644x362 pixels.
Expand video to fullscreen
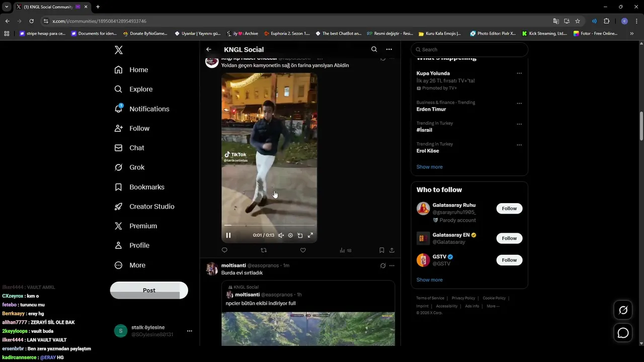point(310,235)
